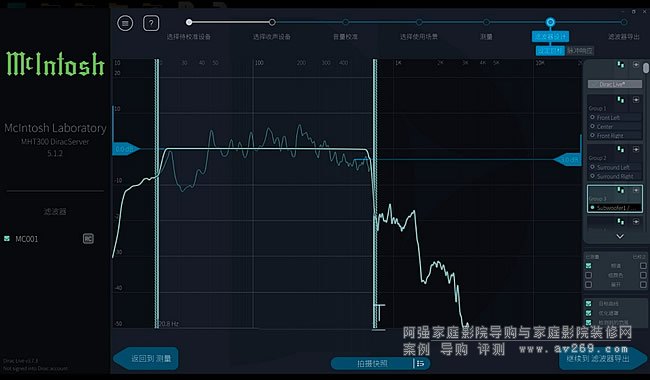Click the Group 1 load arrow icon
The height and width of the screenshot is (380, 650).
click(x=636, y=100)
